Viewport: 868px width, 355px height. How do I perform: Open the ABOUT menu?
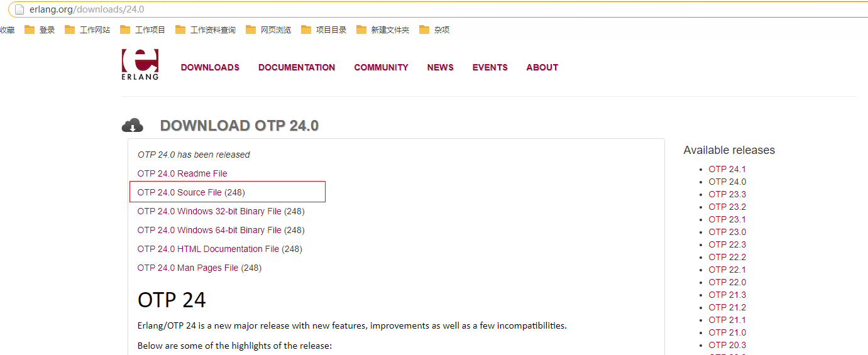542,67
